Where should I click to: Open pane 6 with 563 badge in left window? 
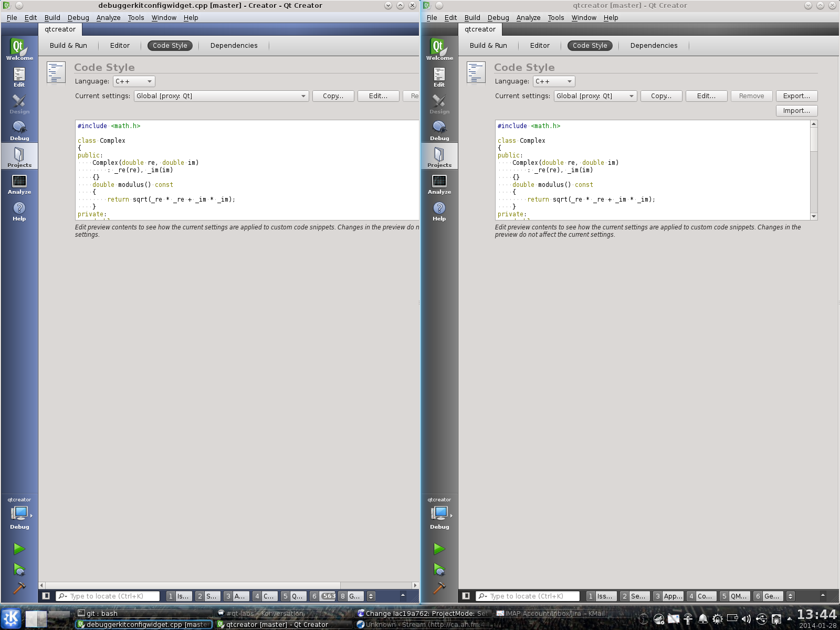click(323, 596)
